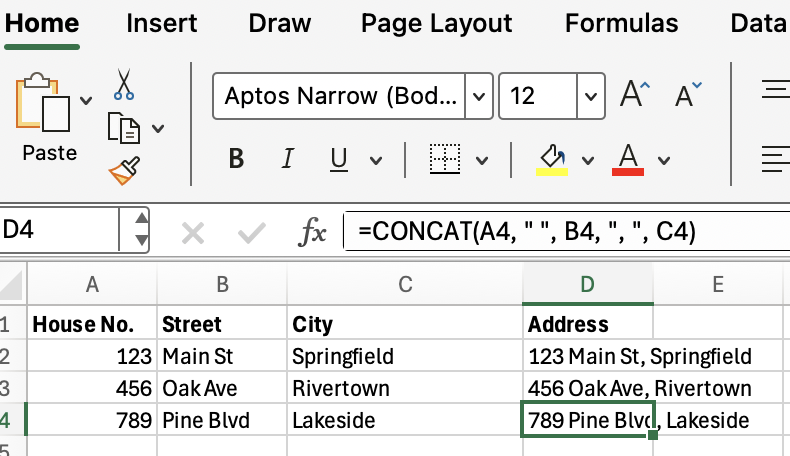Image resolution: width=790 pixels, height=456 pixels.
Task: Select the House No. header cell
Action: pyautogui.click(x=92, y=323)
